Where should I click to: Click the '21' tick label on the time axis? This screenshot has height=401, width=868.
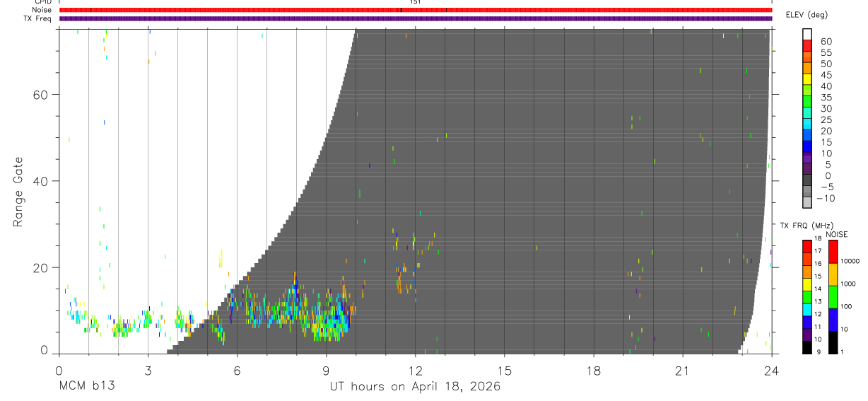coord(682,370)
